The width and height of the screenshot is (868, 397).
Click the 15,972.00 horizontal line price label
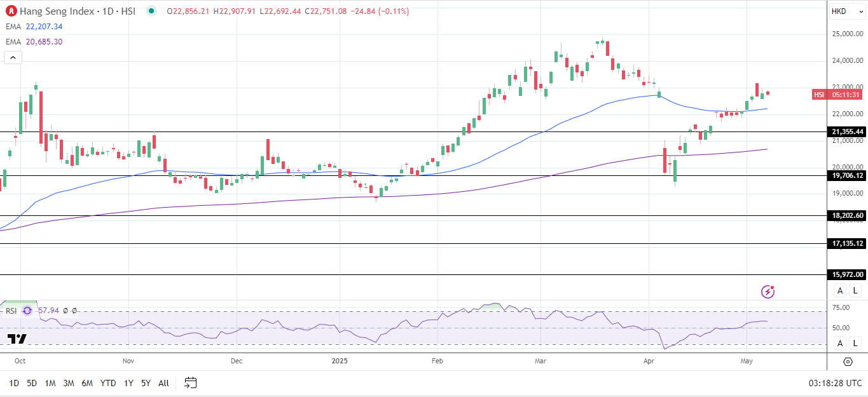coord(848,274)
